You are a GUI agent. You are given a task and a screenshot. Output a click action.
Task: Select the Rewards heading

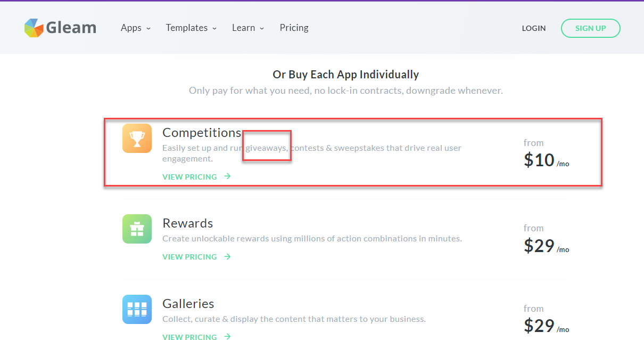tap(188, 223)
